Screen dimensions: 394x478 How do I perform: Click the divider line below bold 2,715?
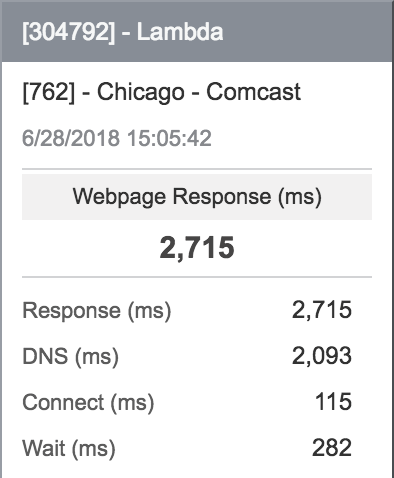[197, 277]
